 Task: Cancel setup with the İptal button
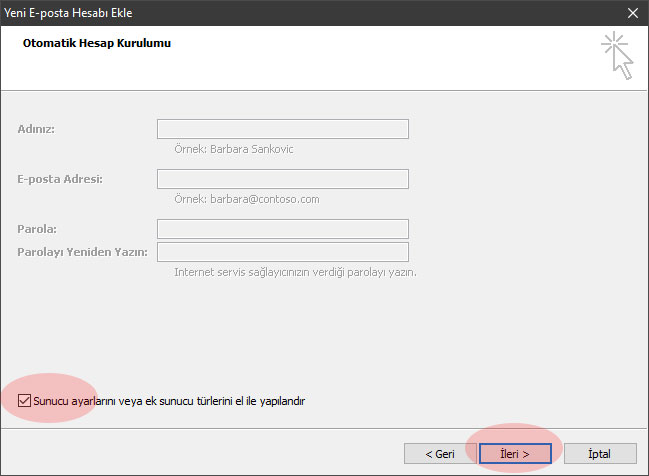coord(600,454)
